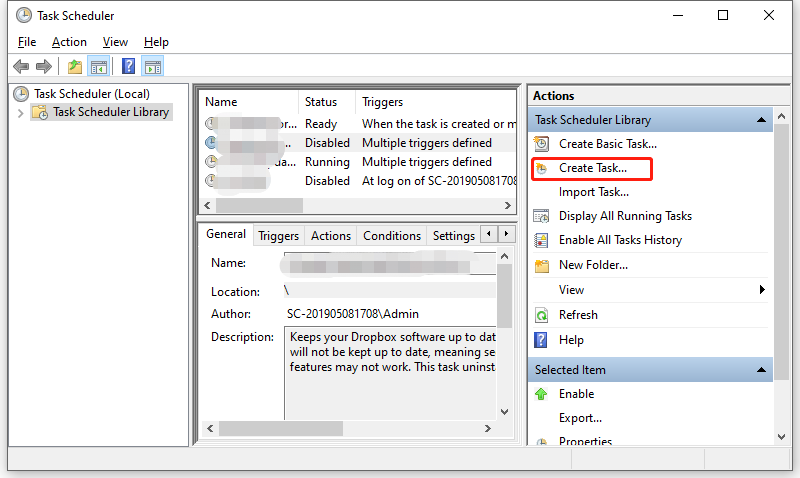Open the View menu in menu bar
The image size is (800, 478).
coord(115,42)
